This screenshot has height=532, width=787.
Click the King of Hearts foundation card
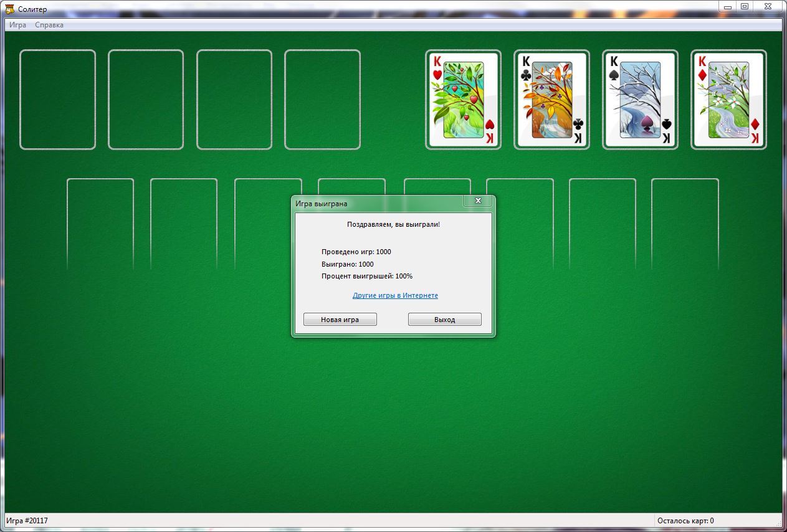[x=463, y=100]
